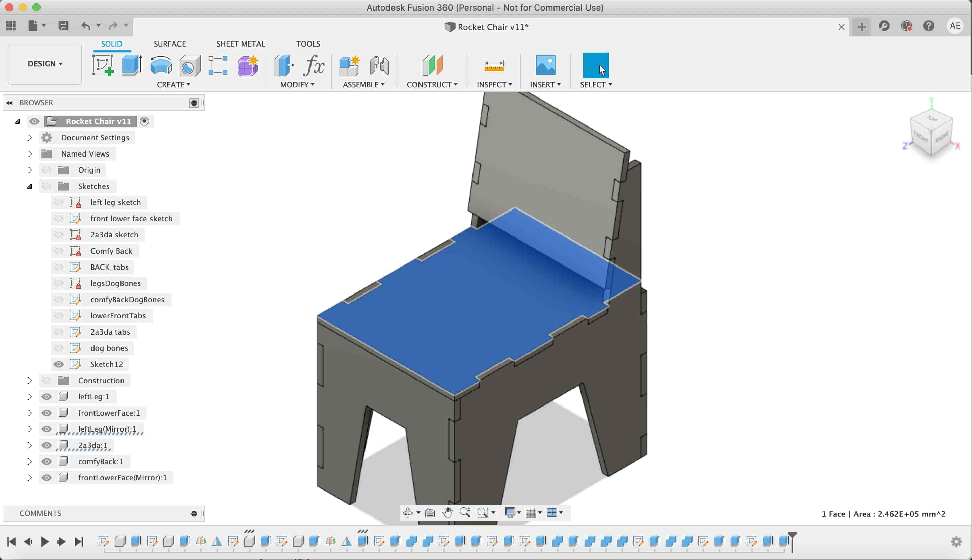The height and width of the screenshot is (560, 972).
Task: Open the Help question mark icon
Action: pos(928,26)
